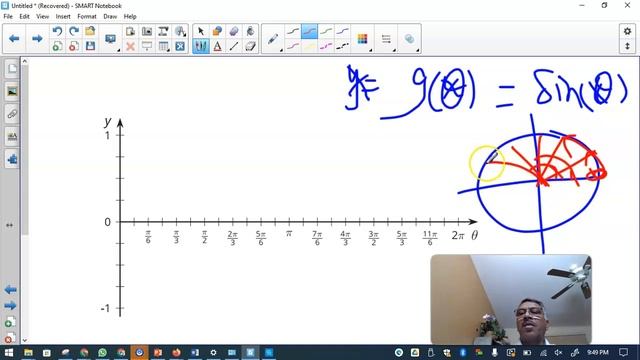Open the Help menu
Viewport: 640px width, 360px height.
[130, 16]
